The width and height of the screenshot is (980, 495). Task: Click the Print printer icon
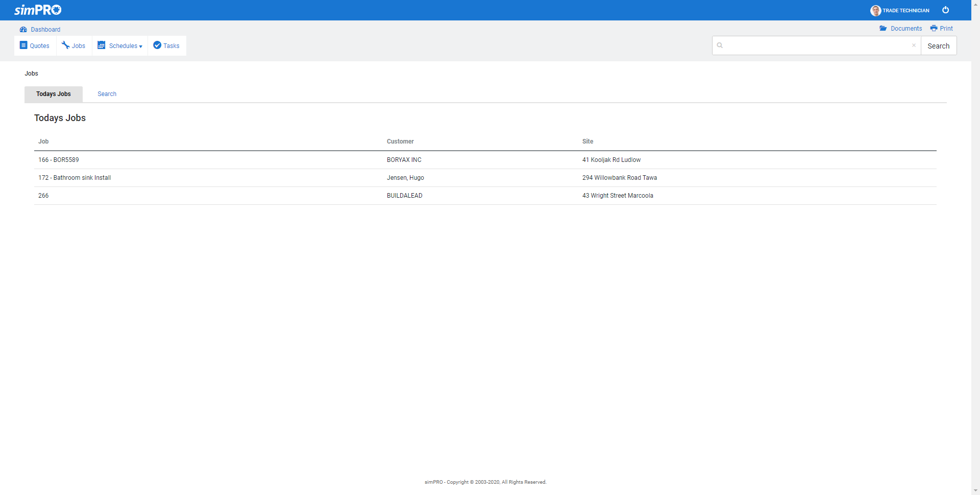click(934, 29)
